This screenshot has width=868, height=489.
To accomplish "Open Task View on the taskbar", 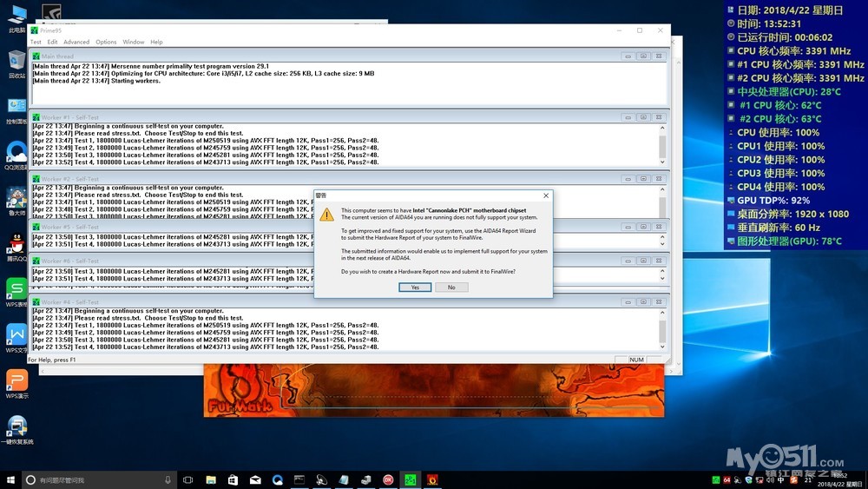I will [187, 479].
